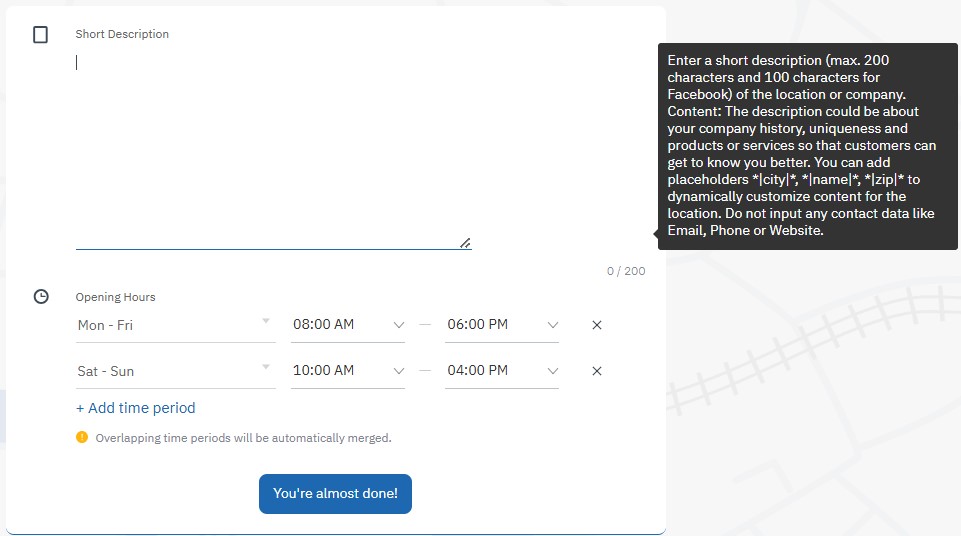961x536 pixels.
Task: Click the Opening Hours clock icon
Action: [41, 296]
